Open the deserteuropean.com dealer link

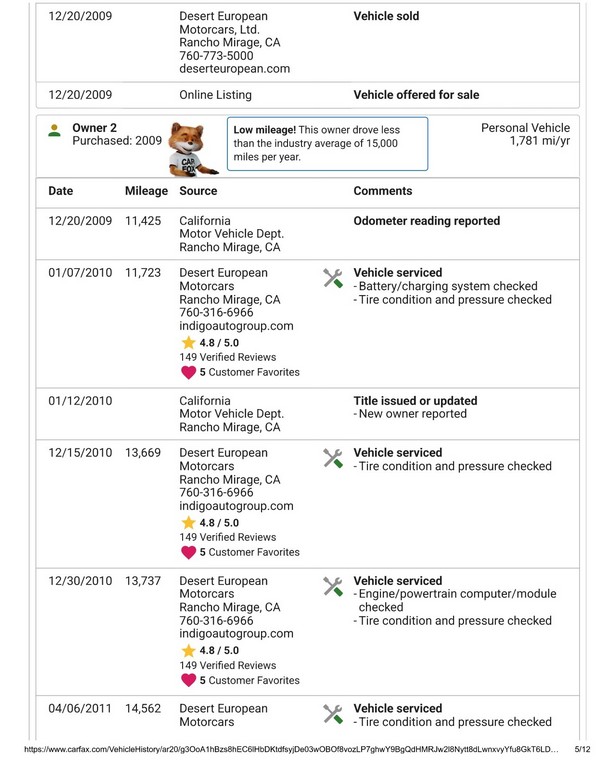pyautogui.click(x=234, y=69)
